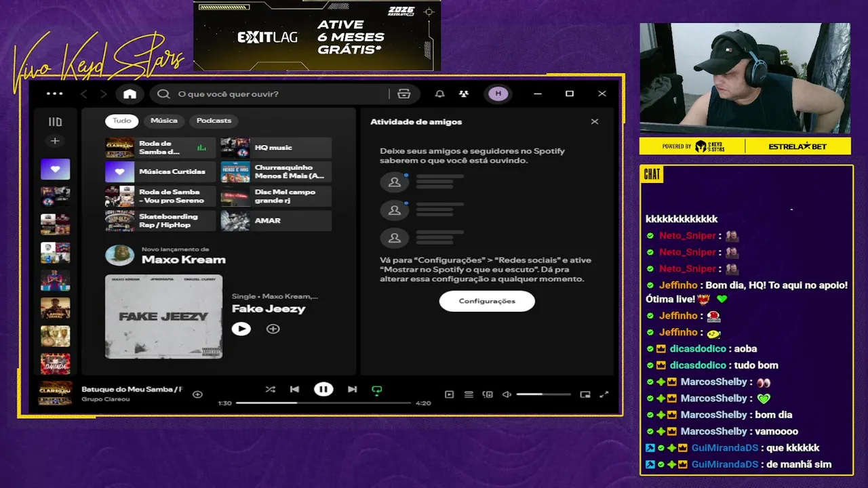The height and width of the screenshot is (488, 868).
Task: Open Roda de Samba – Vou pro Sereno
Action: pos(160,197)
